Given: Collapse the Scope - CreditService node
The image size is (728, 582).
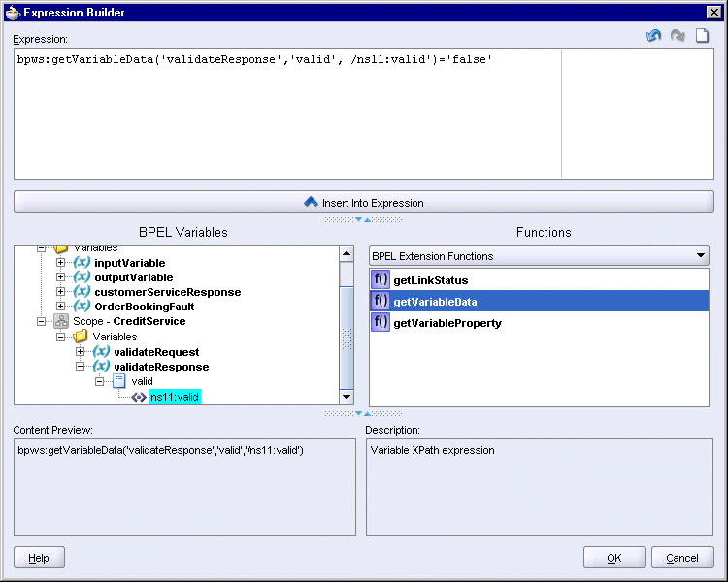Looking at the screenshot, I should coord(42,321).
